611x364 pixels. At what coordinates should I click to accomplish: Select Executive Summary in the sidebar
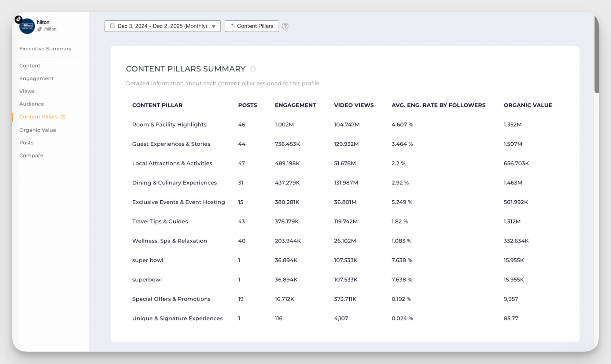(45, 49)
